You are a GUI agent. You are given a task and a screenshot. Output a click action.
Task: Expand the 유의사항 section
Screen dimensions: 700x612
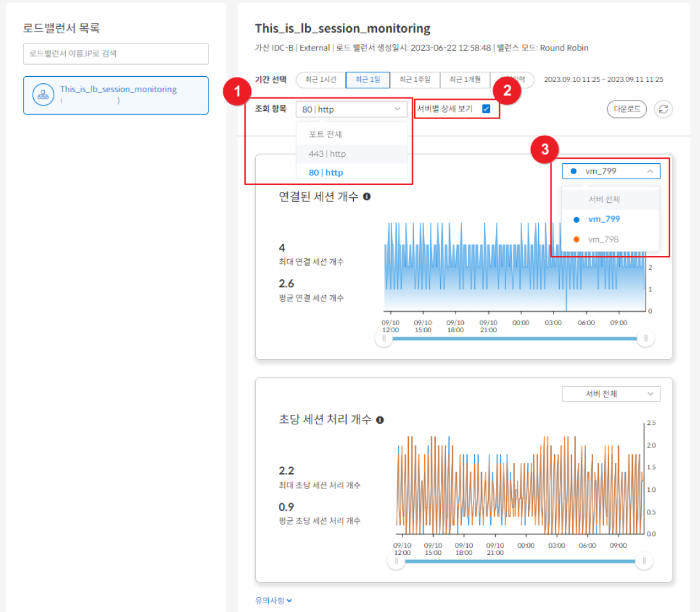pyautogui.click(x=273, y=600)
